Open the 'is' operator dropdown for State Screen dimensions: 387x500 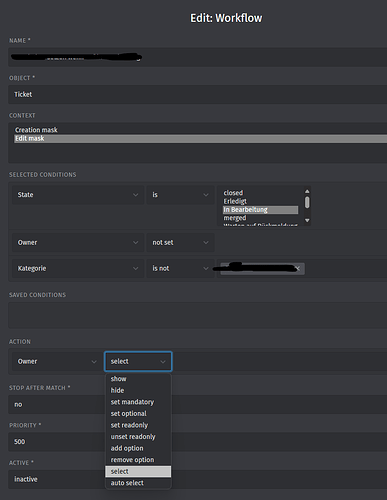(x=180, y=195)
